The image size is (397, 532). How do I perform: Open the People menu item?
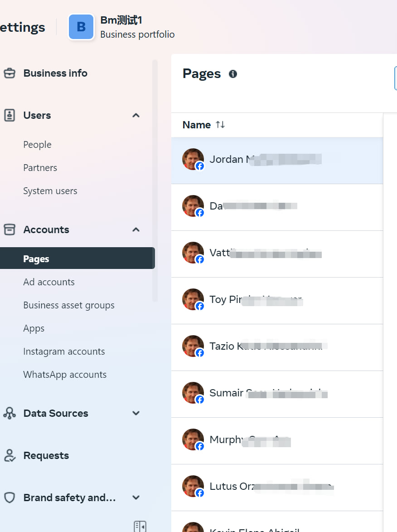tap(37, 145)
